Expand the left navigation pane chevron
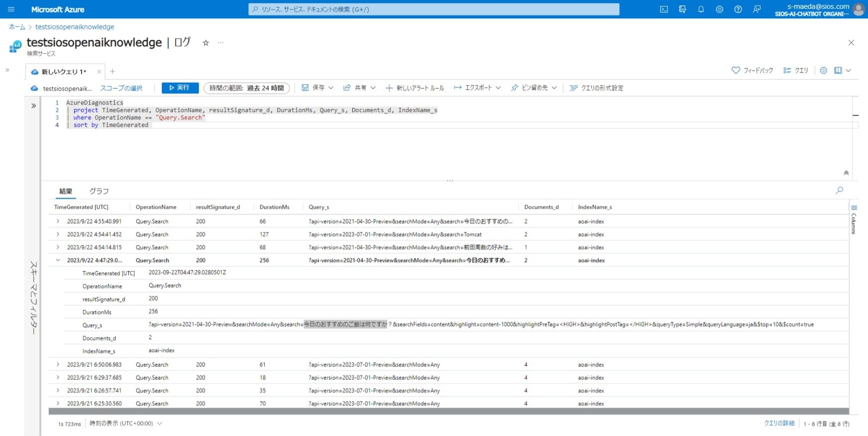Image resolution: width=868 pixels, height=436 pixels. click(x=7, y=70)
